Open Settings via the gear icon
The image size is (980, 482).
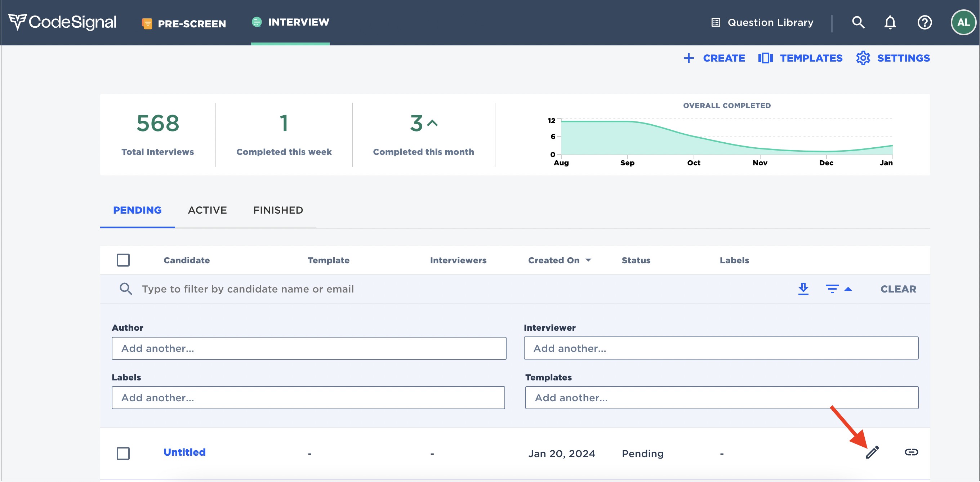(863, 58)
